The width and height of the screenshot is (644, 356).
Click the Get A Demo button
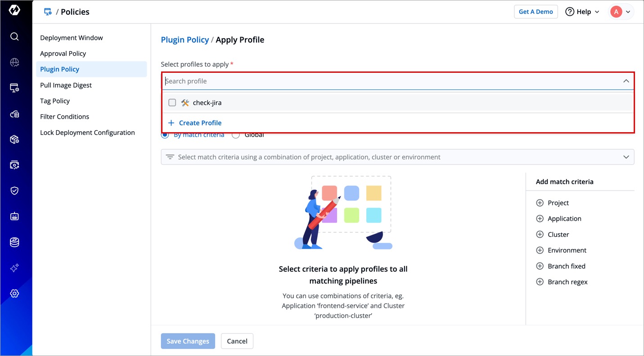(x=536, y=12)
